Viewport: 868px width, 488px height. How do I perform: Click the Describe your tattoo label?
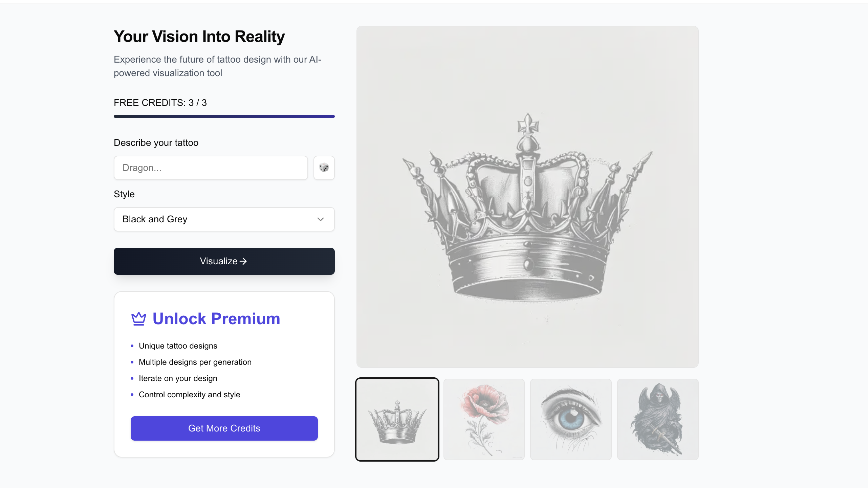click(x=156, y=143)
